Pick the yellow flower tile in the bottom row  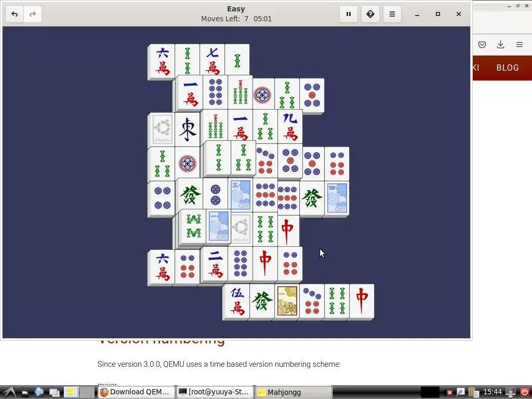[x=287, y=300]
